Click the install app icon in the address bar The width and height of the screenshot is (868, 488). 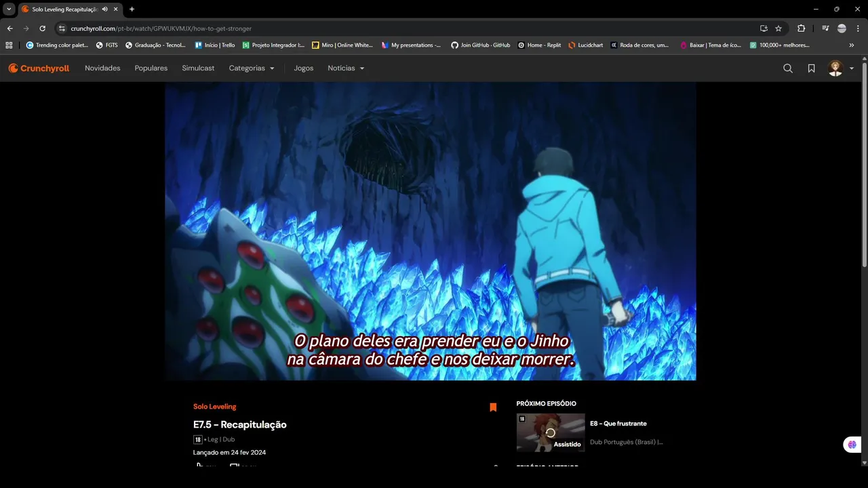point(764,28)
